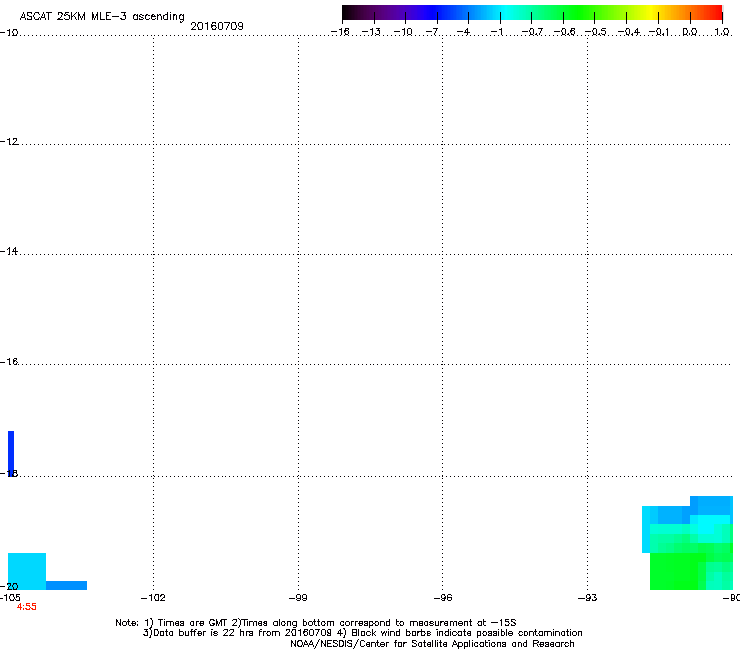The image size is (740, 650).
Task: Click the colorbar tick label "-0.6"
Action: point(564,32)
